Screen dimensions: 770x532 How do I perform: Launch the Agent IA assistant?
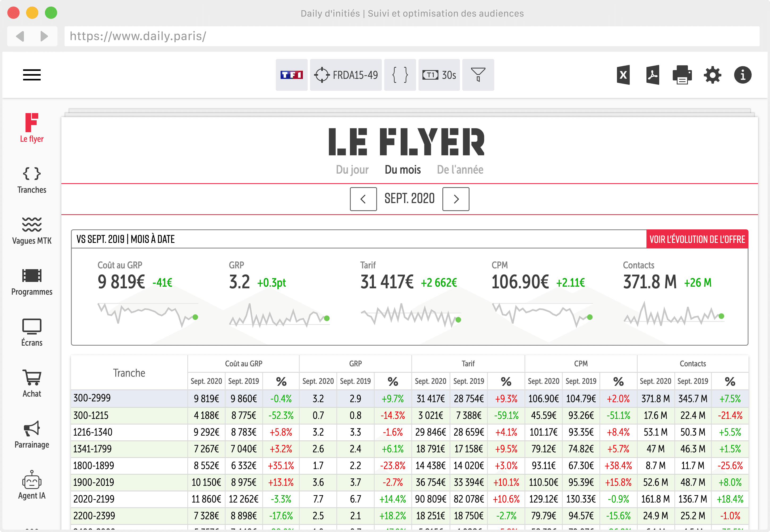click(x=32, y=485)
